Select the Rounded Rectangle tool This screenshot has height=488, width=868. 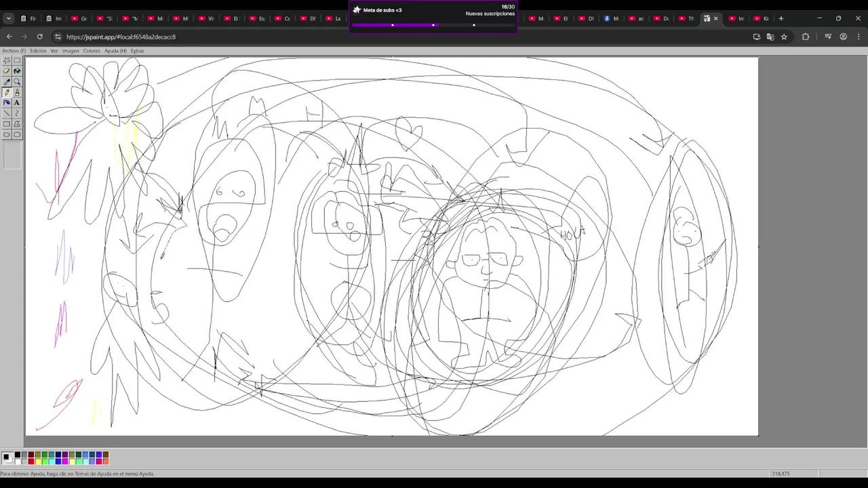click(x=17, y=134)
